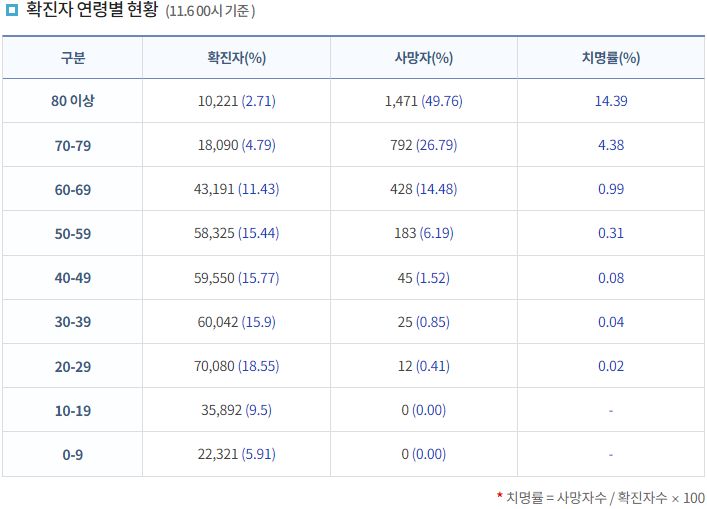Viewport: 707px width, 509px height.
Task: Click the fatality rate value 0.04
Action: coord(611,322)
